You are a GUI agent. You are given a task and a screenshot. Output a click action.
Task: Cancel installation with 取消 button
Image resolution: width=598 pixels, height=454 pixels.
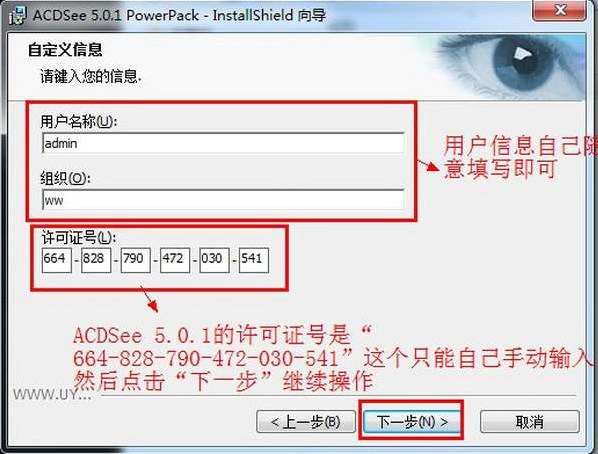click(x=530, y=422)
